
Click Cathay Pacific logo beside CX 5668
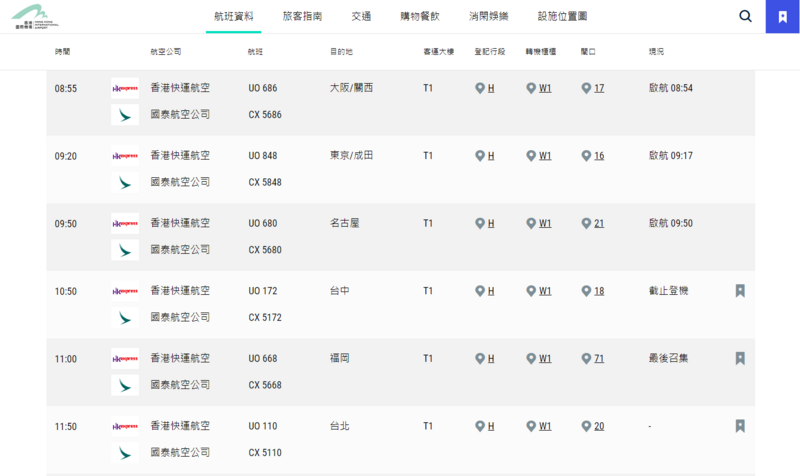tap(125, 385)
